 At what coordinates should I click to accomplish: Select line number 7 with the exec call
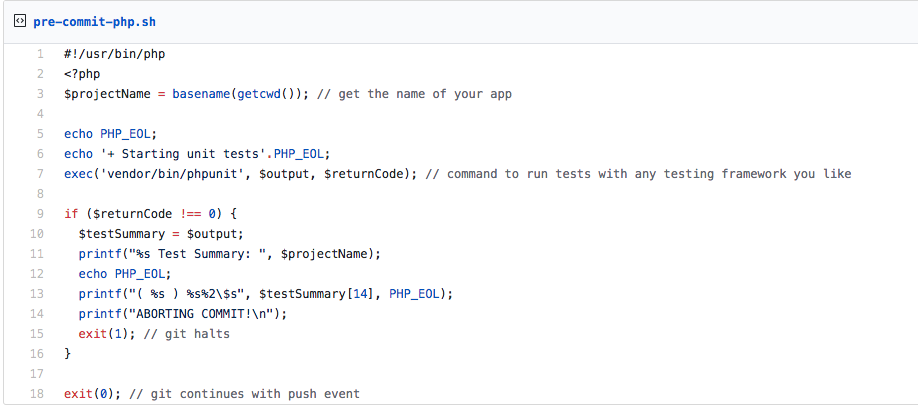(x=40, y=174)
